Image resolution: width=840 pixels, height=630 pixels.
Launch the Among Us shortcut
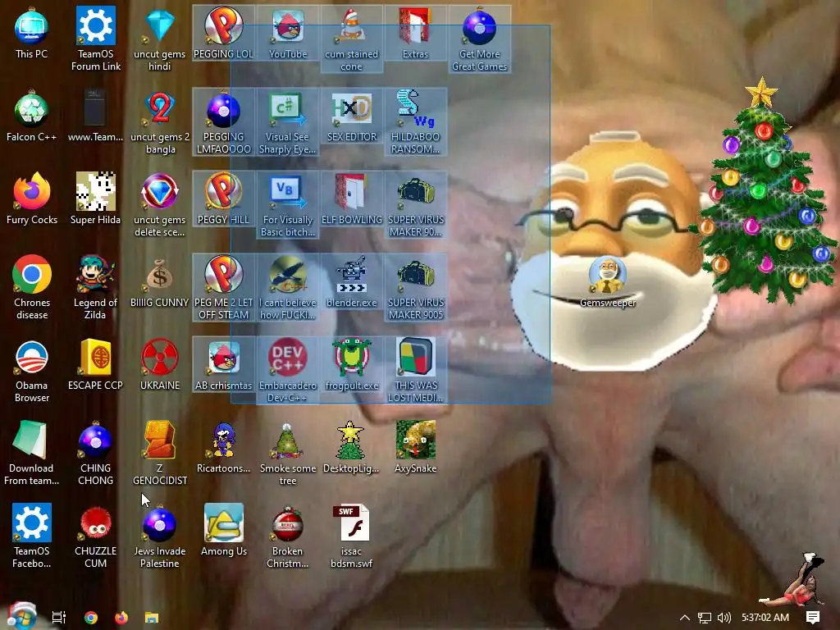pyautogui.click(x=223, y=531)
